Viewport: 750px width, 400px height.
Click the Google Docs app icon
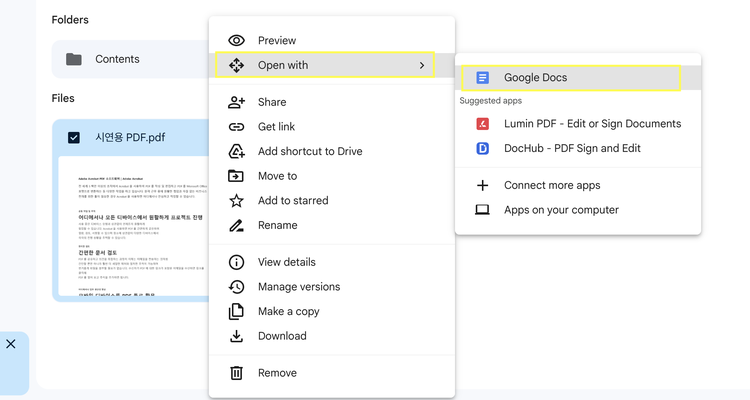click(x=483, y=77)
